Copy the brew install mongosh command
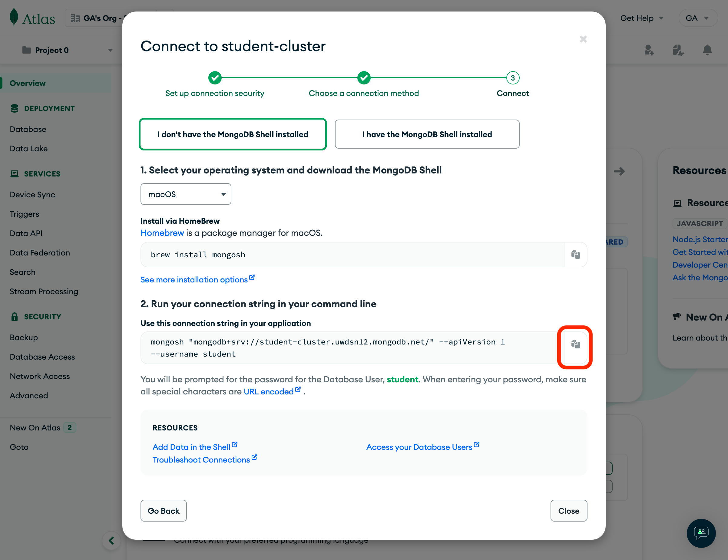 pyautogui.click(x=575, y=255)
